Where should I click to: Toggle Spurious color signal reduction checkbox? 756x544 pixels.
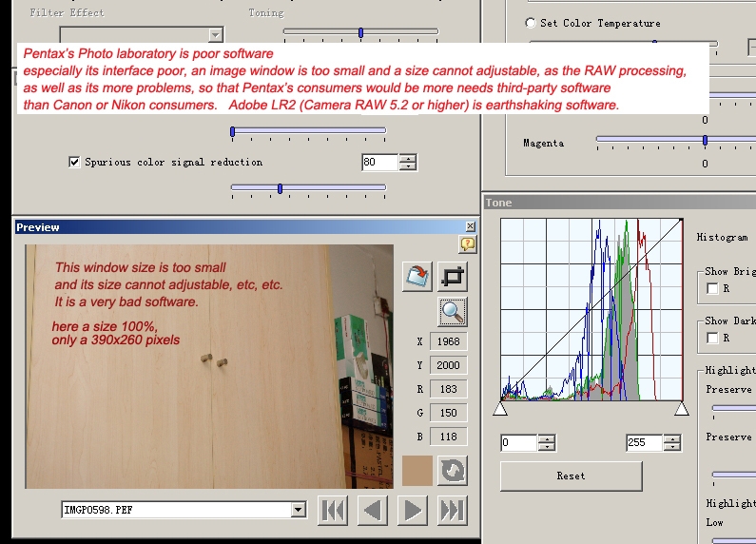pos(74,162)
